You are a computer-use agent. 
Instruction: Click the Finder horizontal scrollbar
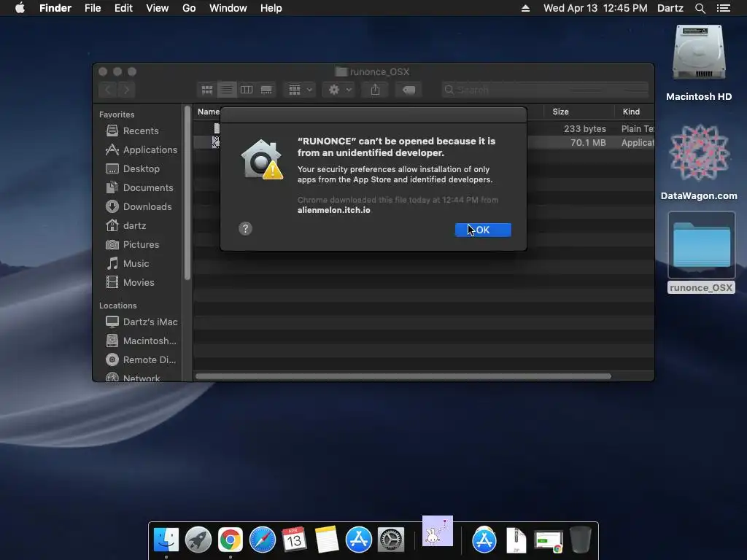point(403,376)
